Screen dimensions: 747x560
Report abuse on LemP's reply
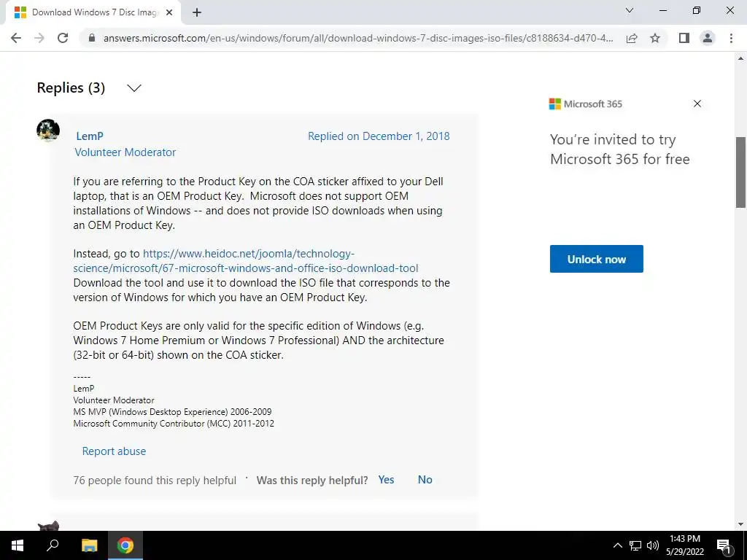point(114,451)
